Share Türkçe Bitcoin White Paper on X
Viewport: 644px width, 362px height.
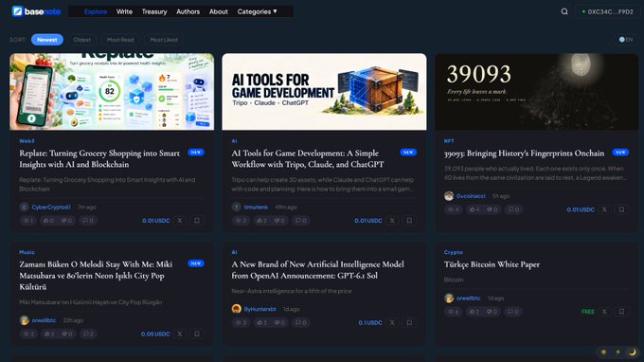pos(604,312)
